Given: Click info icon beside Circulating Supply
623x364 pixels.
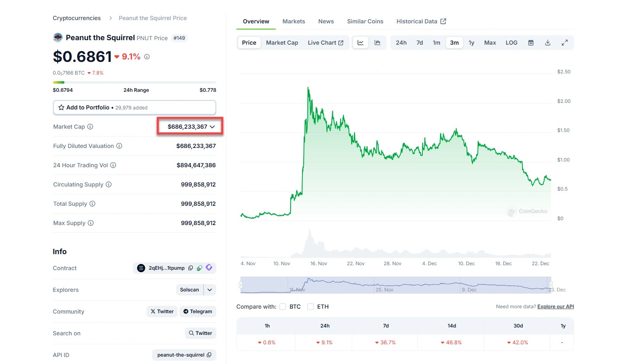Looking at the screenshot, I should 109,184.
